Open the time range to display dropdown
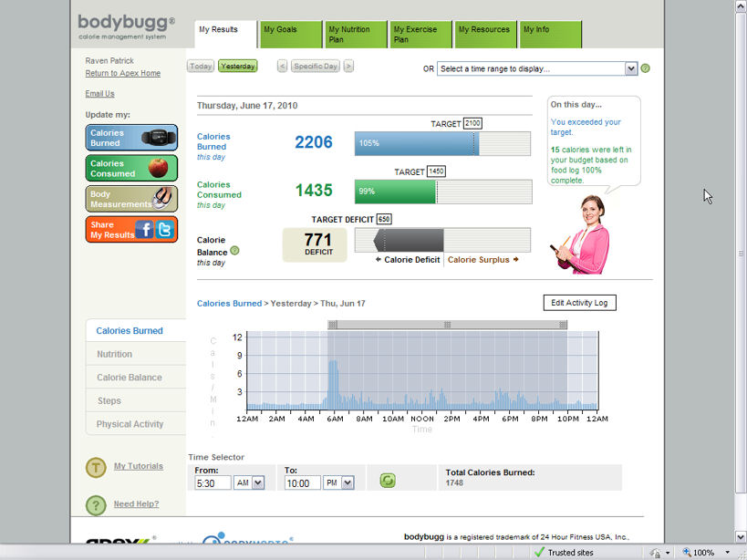The width and height of the screenshot is (747, 560). coord(631,68)
